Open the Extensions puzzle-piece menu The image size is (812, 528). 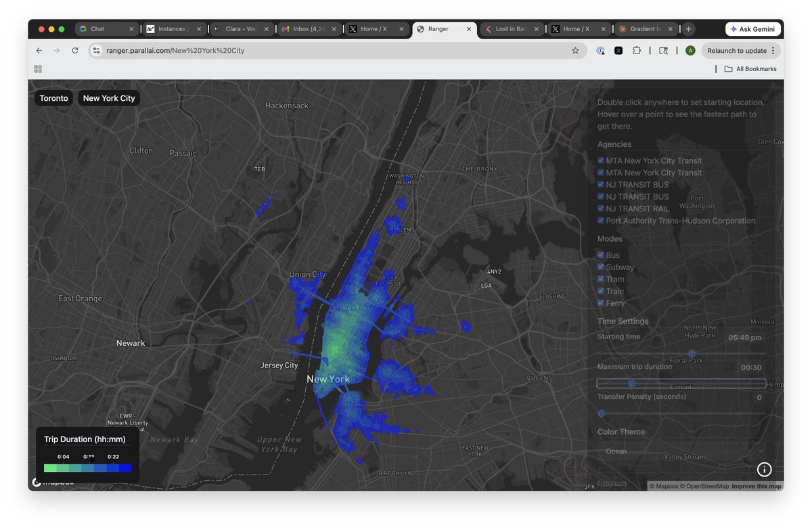point(637,51)
